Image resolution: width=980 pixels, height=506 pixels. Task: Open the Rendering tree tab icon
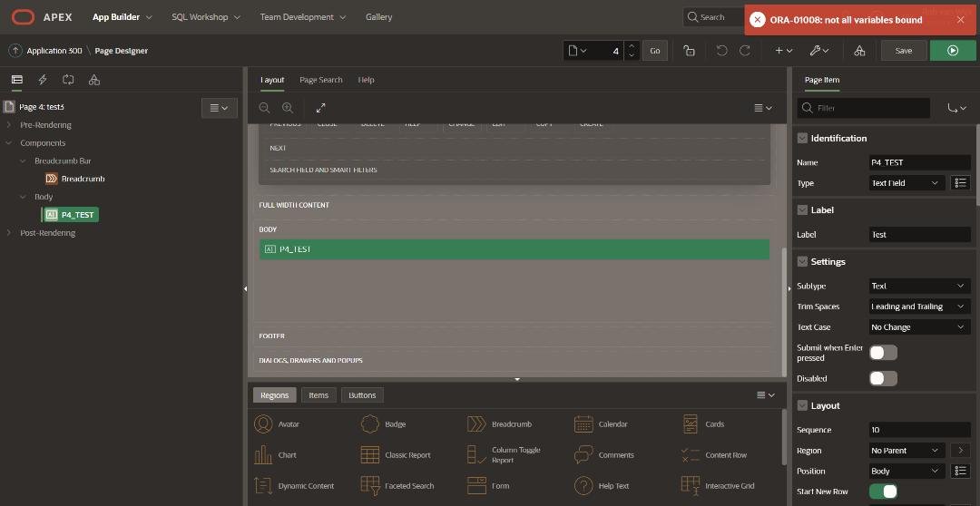tap(17, 79)
